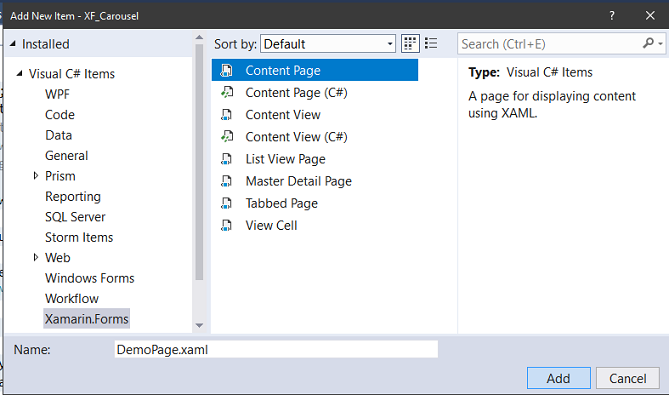Image resolution: width=669 pixels, height=395 pixels.
Task: Select the Content Page template icon
Action: [x=227, y=70]
